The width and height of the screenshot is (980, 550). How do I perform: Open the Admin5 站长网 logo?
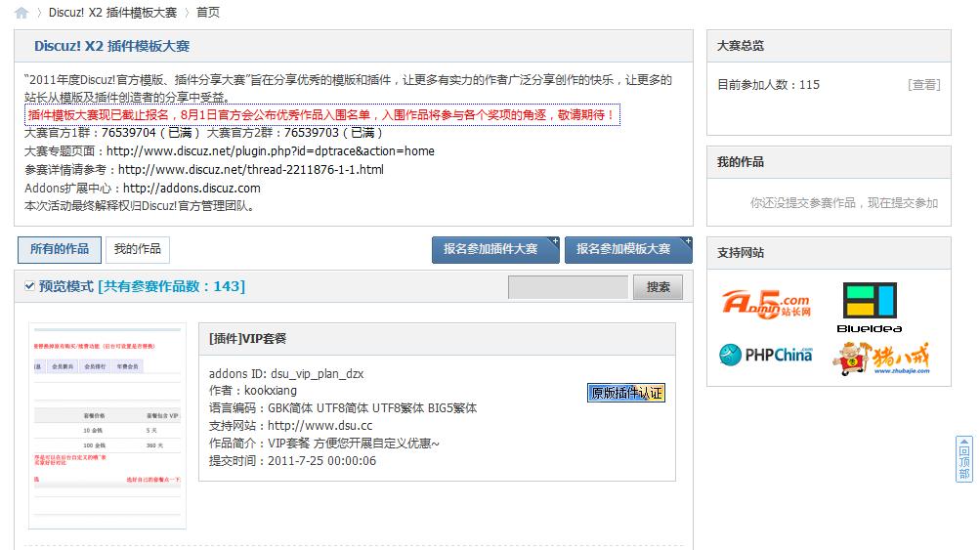[766, 304]
